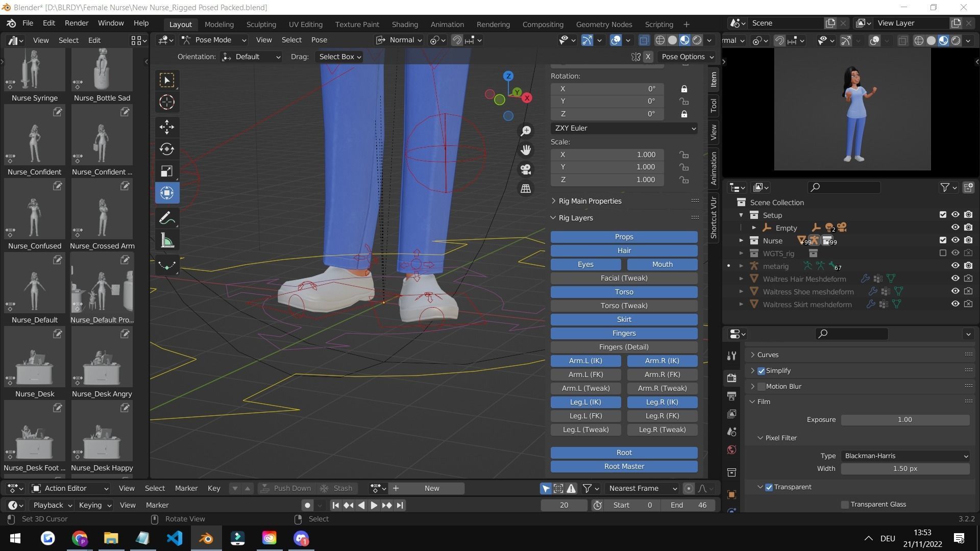
Task: Switch to UV Editing workspace tab
Action: pyautogui.click(x=305, y=24)
